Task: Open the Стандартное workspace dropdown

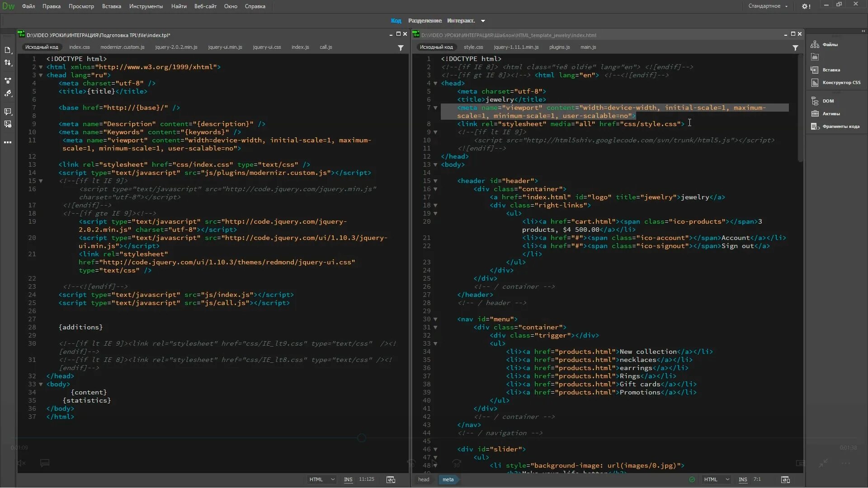Action: 768,6
